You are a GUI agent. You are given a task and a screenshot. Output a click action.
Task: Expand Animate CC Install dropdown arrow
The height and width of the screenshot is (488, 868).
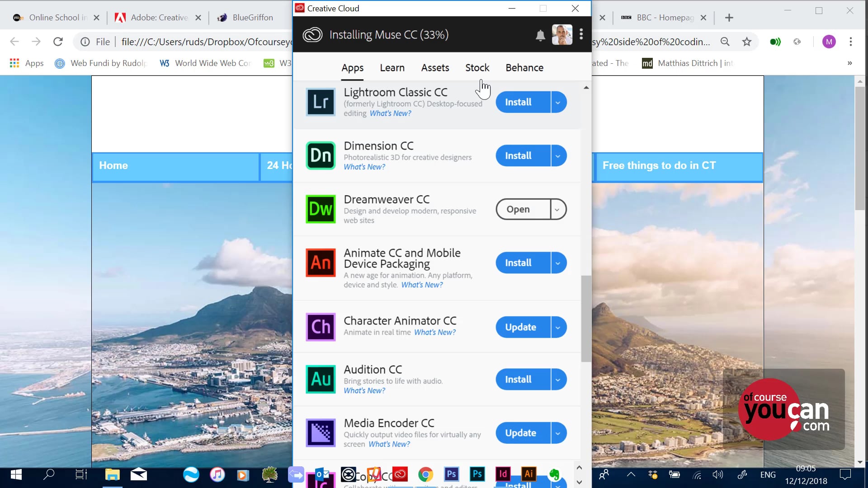(x=558, y=263)
